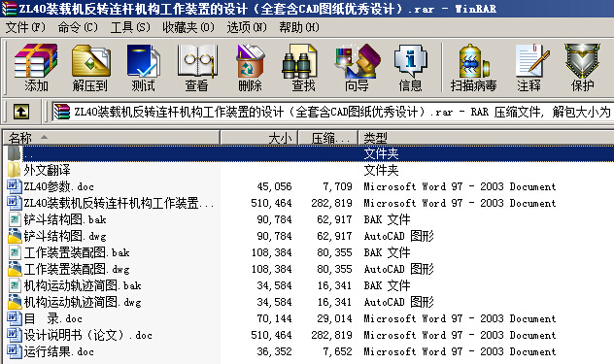This screenshot has height=364, width=614.
Task: Select the 外文翻译 folder name
Action: pyautogui.click(x=47, y=170)
